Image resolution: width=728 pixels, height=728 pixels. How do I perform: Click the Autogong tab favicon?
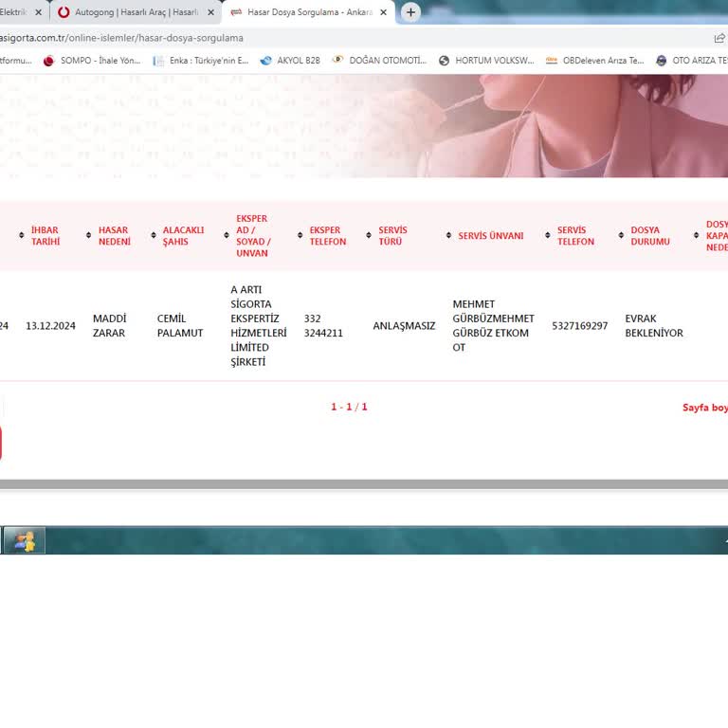tap(64, 12)
